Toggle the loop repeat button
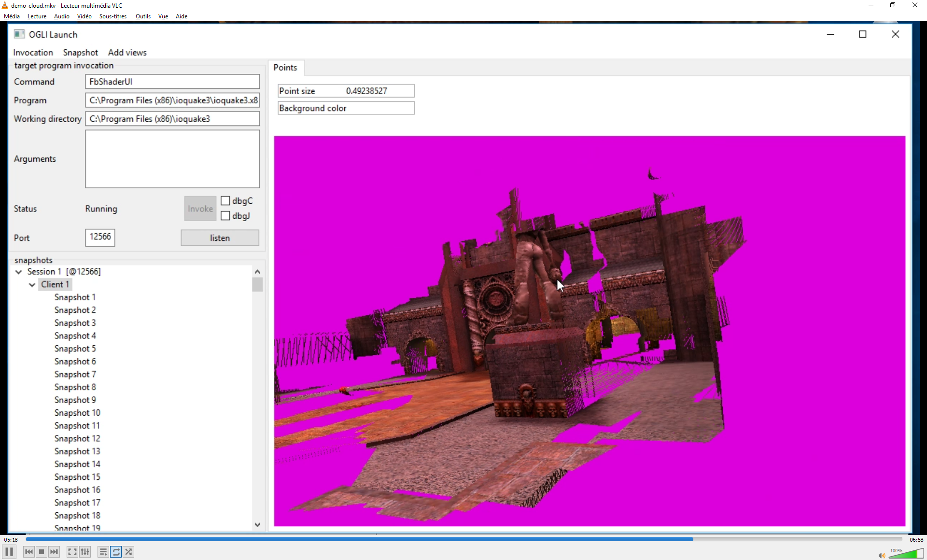927x560 pixels. coord(116,552)
